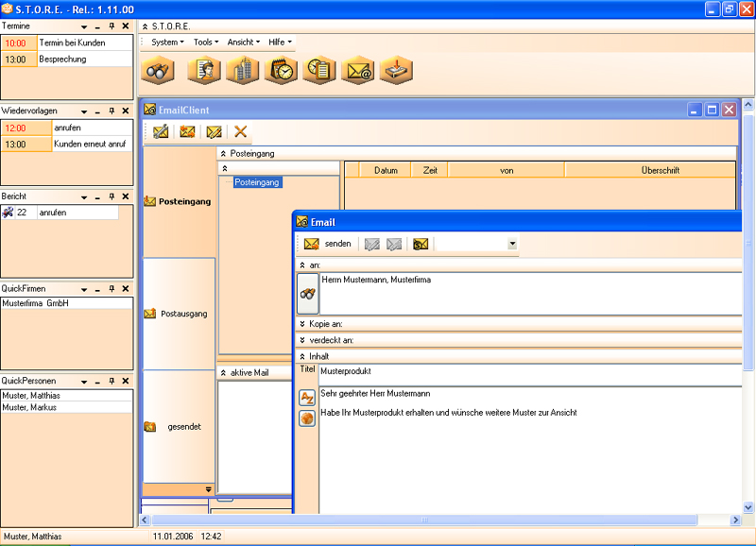
Task: Click the orange globe icon beside message body
Action: click(307, 418)
